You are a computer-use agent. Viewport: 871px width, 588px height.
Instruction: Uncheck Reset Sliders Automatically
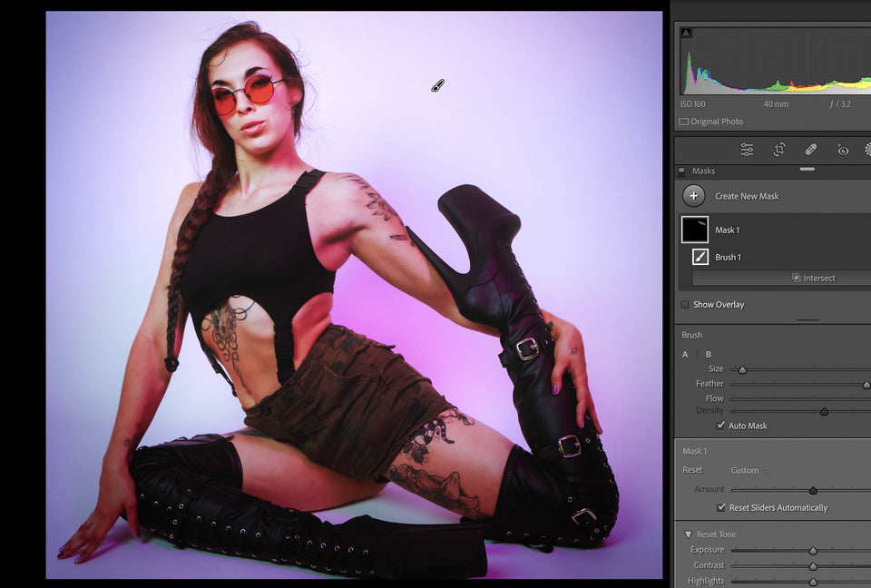(x=721, y=508)
